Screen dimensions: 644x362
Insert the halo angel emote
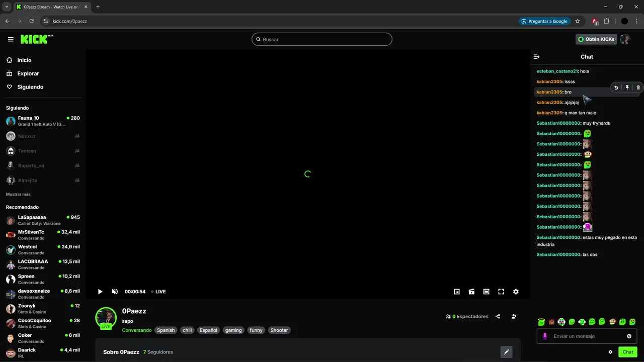[541, 322]
